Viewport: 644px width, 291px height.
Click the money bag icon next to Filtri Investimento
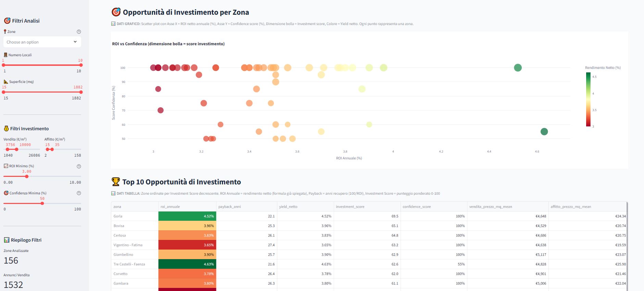pyautogui.click(x=6, y=128)
